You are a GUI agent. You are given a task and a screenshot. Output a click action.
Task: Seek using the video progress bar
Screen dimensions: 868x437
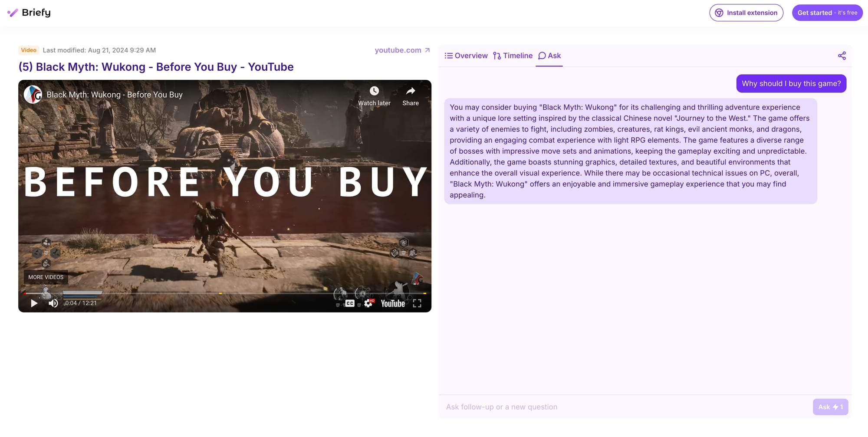[x=225, y=293]
